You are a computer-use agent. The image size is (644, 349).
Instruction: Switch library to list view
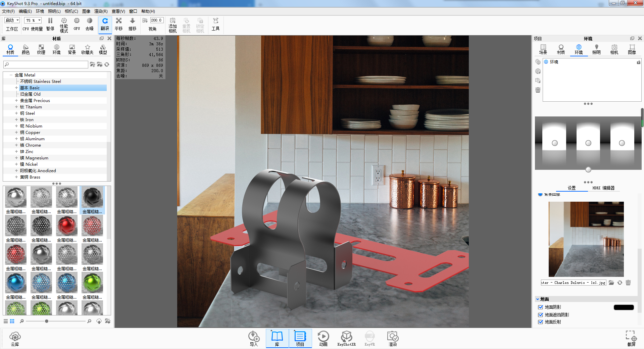click(x=6, y=321)
